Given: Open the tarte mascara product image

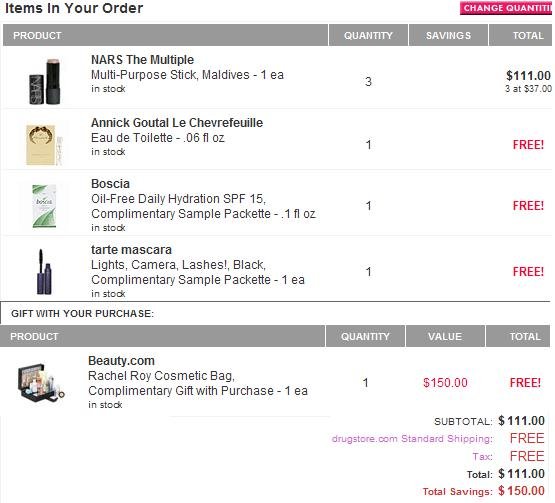Looking at the screenshot, I should (44, 272).
